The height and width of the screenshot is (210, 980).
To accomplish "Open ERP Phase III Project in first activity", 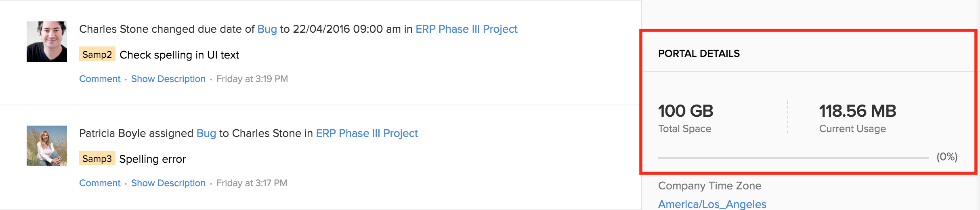I will coord(466,29).
